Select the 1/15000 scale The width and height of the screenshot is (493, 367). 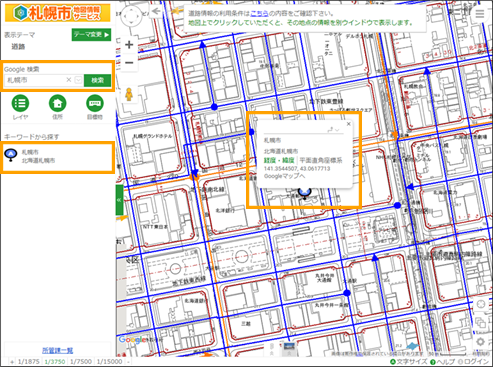(x=109, y=362)
